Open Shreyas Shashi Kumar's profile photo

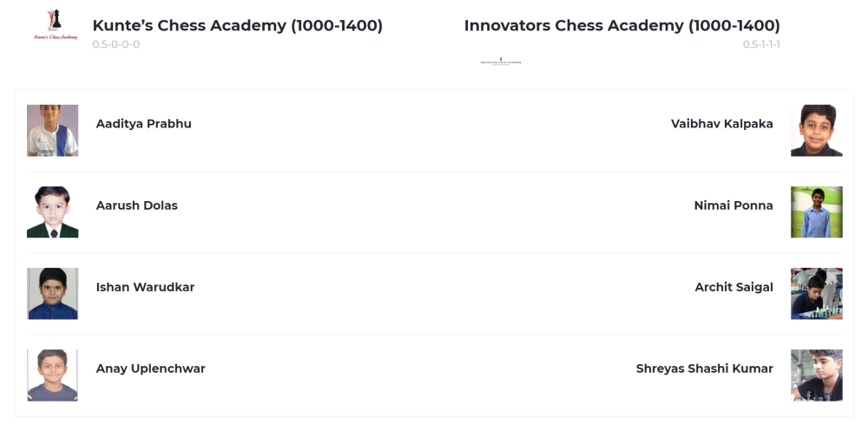816,375
